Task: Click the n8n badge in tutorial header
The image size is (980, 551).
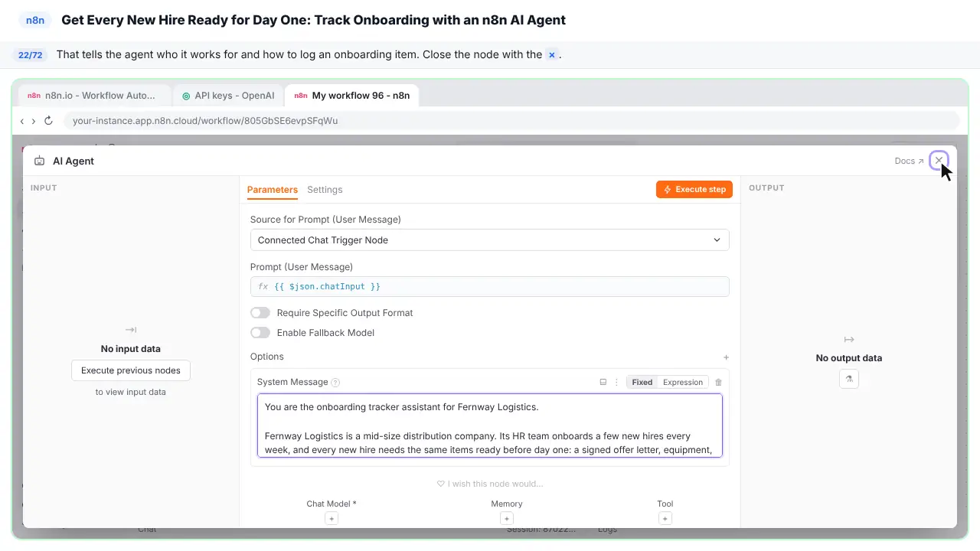Action: pos(35,21)
